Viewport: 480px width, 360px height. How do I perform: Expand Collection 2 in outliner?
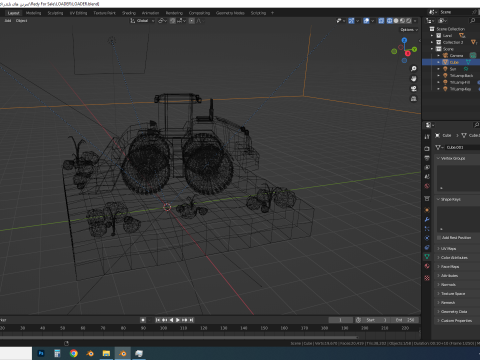click(x=432, y=42)
